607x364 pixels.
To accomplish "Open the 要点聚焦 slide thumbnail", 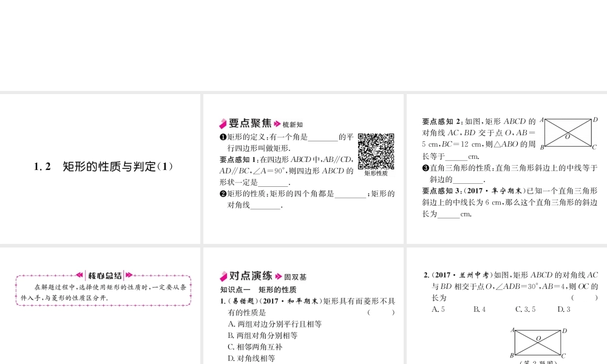I will pos(303,169).
